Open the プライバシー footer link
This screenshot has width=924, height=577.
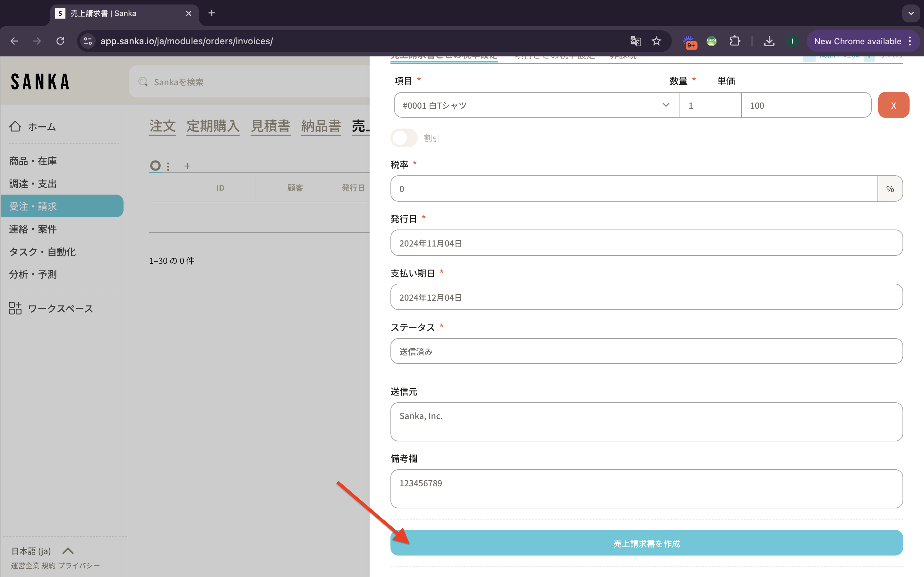point(79,565)
